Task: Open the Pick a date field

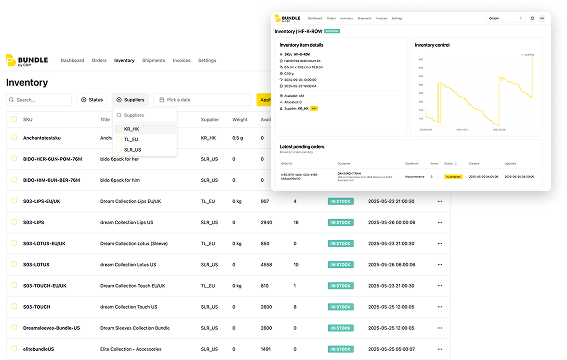Action: click(x=202, y=100)
